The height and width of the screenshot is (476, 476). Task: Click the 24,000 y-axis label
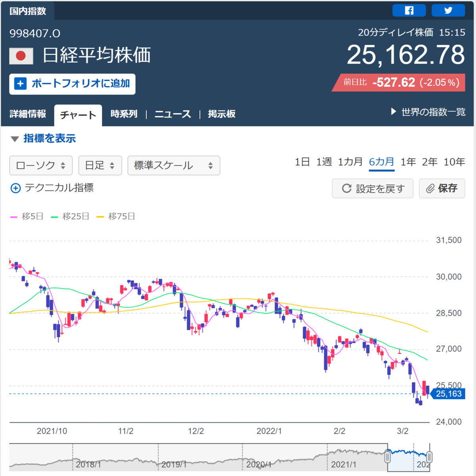[449, 422]
